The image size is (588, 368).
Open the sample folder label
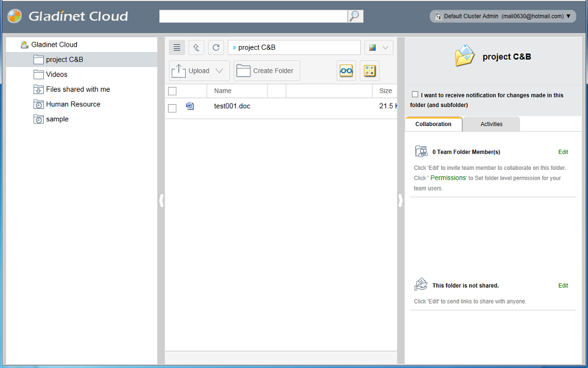[57, 120]
